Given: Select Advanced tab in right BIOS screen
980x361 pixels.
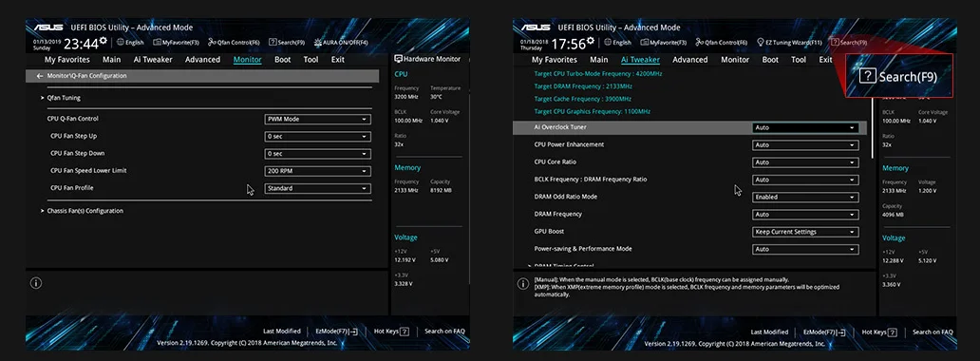Looking at the screenshot, I should coord(690,60).
